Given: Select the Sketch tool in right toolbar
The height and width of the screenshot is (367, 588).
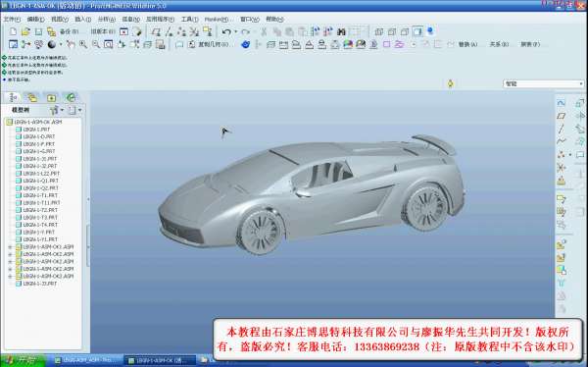Looking at the screenshot, I should click(x=561, y=103).
